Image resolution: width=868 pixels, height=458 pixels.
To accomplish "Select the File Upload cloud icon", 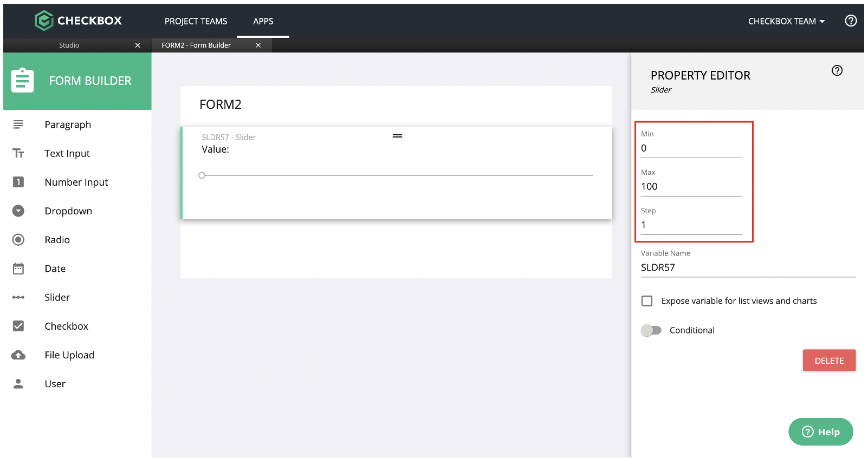I will point(18,355).
